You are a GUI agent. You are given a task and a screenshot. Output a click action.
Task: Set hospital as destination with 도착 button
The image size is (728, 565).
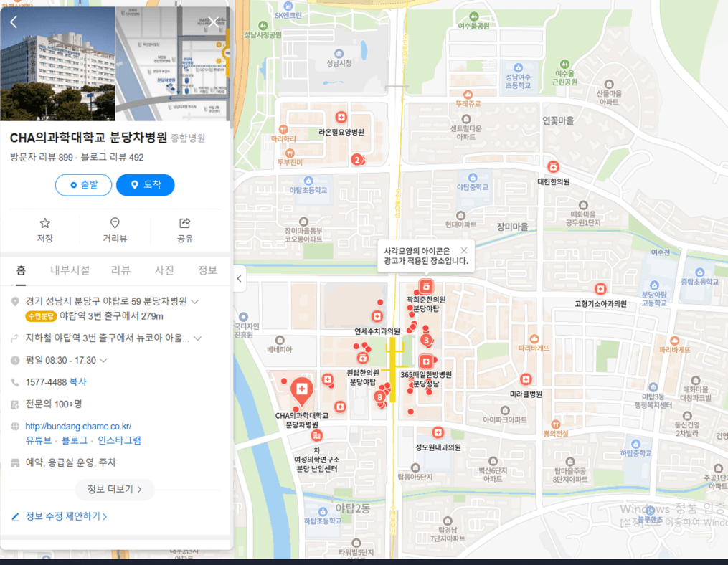pos(146,185)
